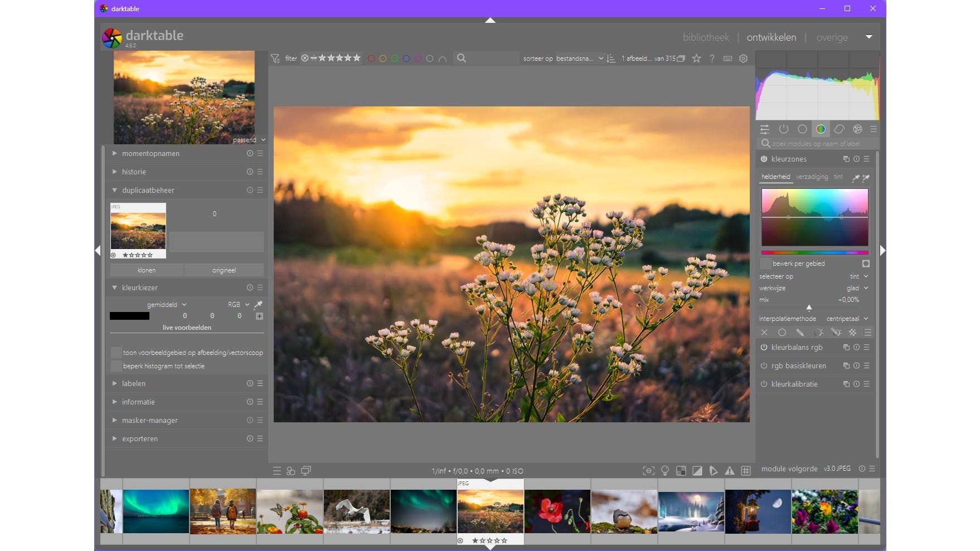980x551 pixels.
Task: Toggle kleurbalans rgb module power switch
Action: pyautogui.click(x=764, y=347)
